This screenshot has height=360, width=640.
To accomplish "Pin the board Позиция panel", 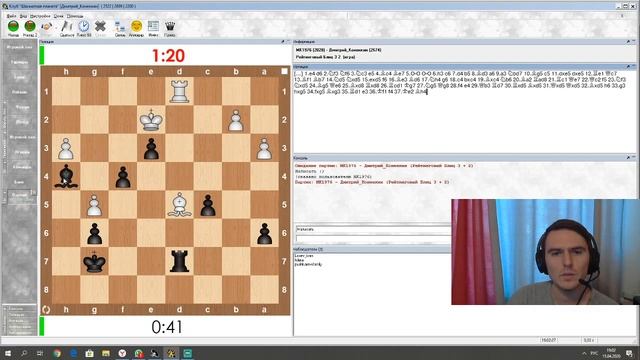I will [x=282, y=42].
